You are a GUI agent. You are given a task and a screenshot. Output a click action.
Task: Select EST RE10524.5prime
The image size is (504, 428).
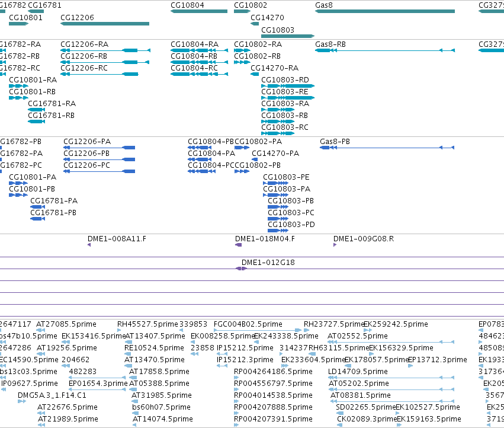pyautogui.click(x=127, y=354)
